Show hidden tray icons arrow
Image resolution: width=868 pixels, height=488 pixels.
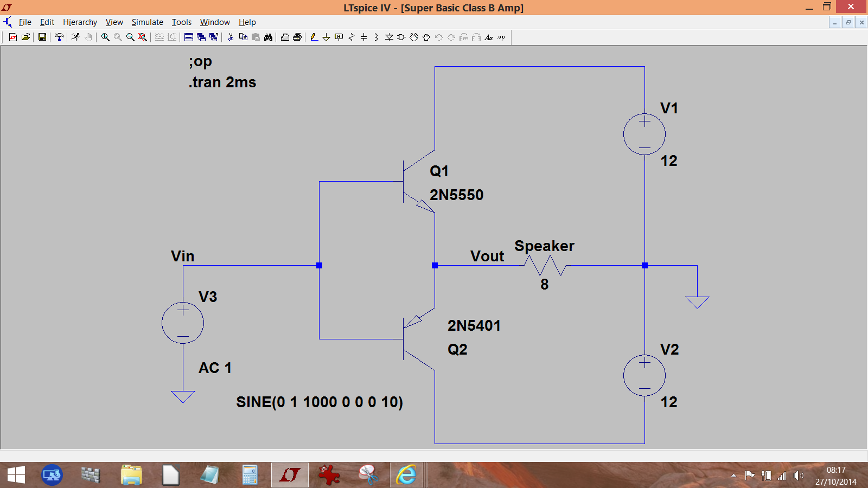[733, 476]
